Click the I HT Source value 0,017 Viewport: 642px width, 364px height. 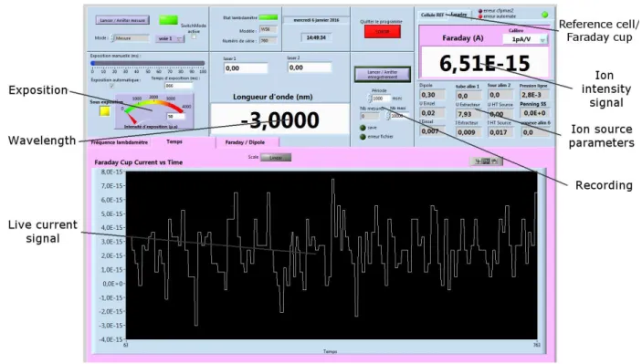(x=500, y=132)
